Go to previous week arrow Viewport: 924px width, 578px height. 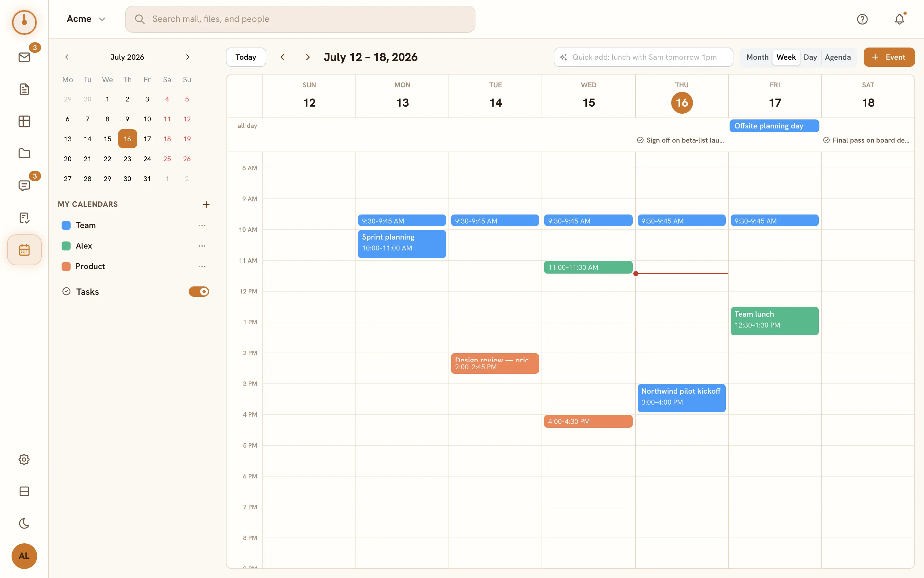point(283,57)
